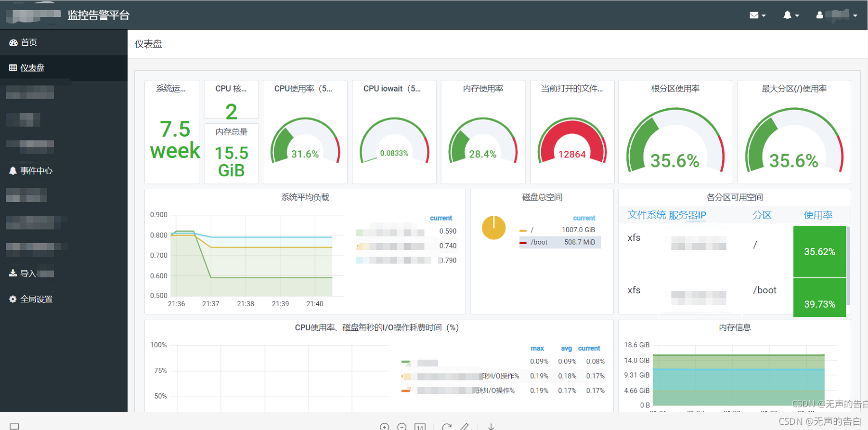Open the user account dropdown arrow
The width and height of the screenshot is (868, 430).
(855, 16)
